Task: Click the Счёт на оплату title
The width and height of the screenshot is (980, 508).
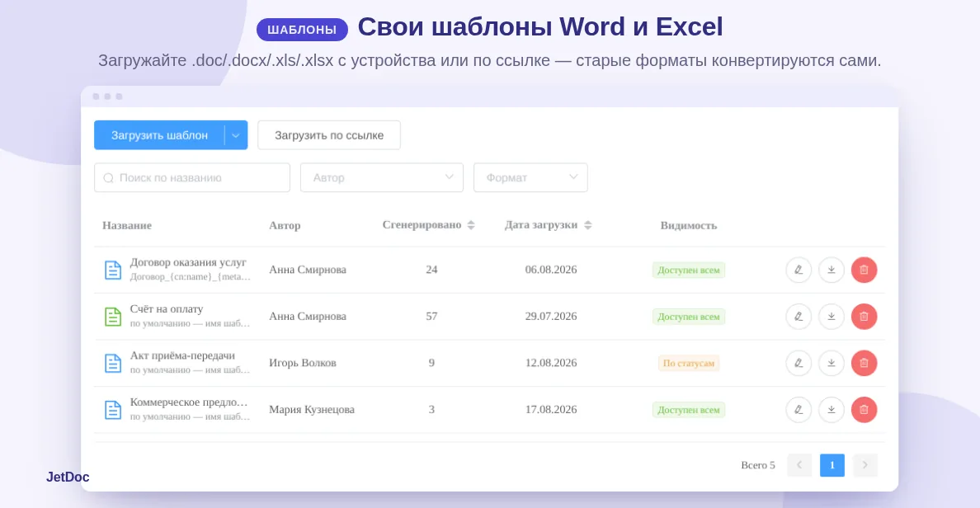Action: pos(167,309)
